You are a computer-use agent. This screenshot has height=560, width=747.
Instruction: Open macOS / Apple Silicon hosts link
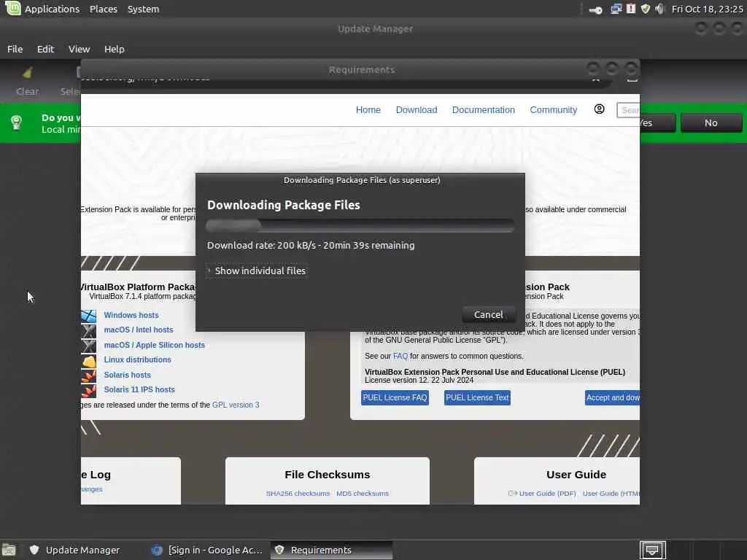pyautogui.click(x=155, y=345)
